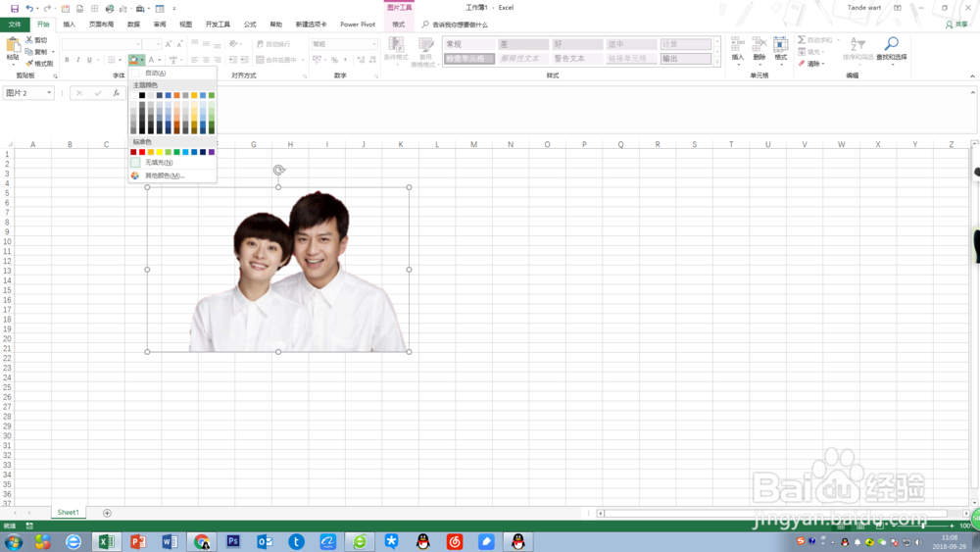
Task: Switch to the Picture Tools 格式 tab
Action: tap(399, 25)
